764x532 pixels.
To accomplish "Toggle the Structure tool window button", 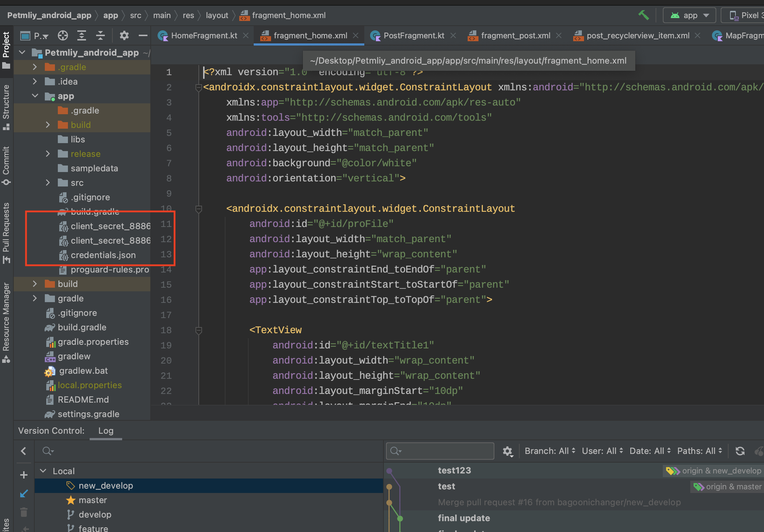I will pyautogui.click(x=6, y=107).
